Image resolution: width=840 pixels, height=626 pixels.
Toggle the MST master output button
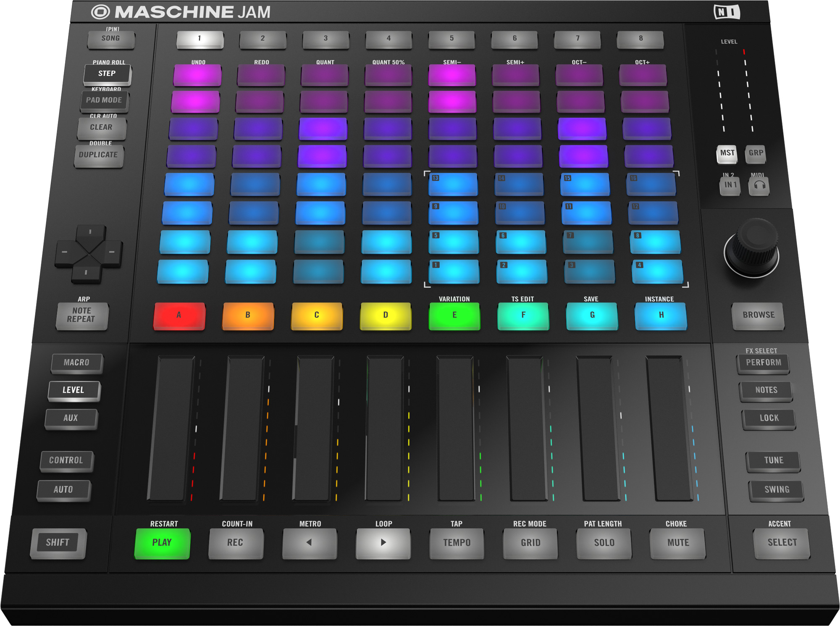[x=726, y=154]
